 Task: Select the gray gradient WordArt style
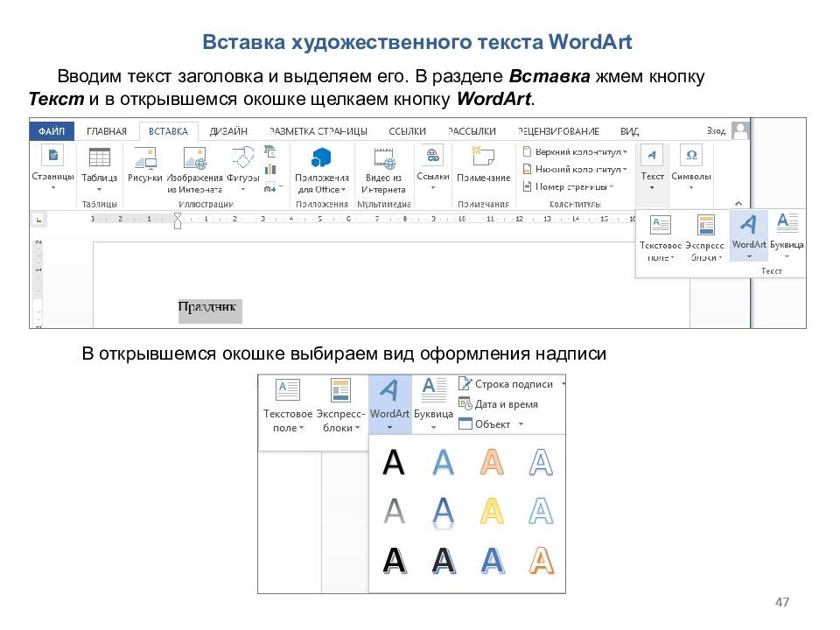tap(395, 511)
